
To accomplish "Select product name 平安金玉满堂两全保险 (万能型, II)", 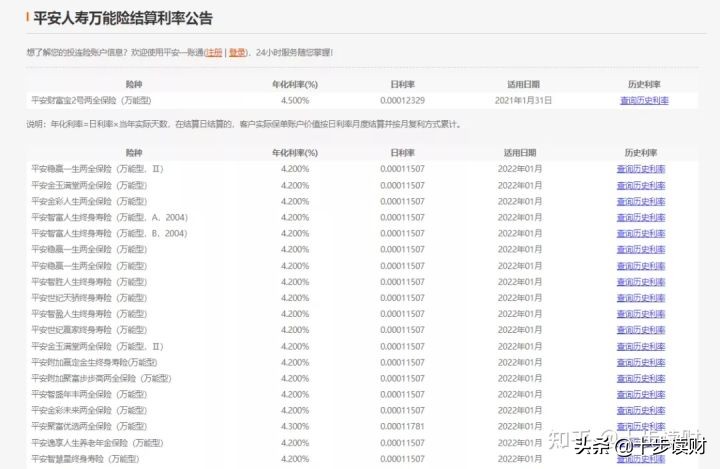I will 97,346.
